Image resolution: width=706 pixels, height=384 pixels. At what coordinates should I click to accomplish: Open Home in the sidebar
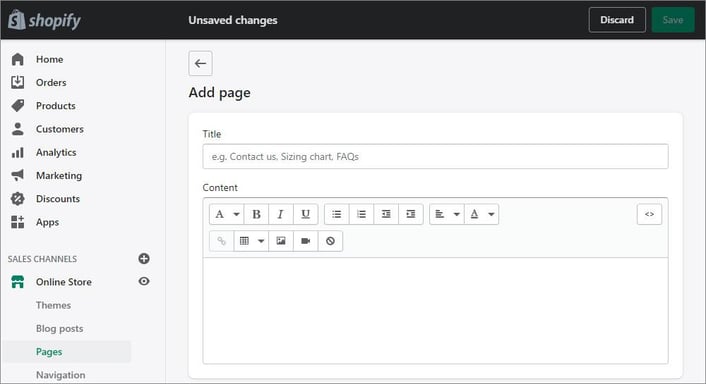click(50, 59)
